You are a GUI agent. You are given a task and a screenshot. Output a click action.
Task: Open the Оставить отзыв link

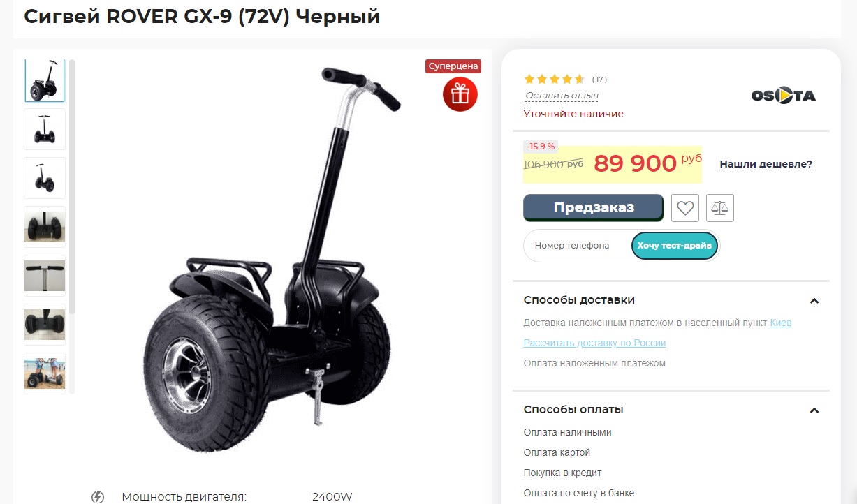[562, 96]
